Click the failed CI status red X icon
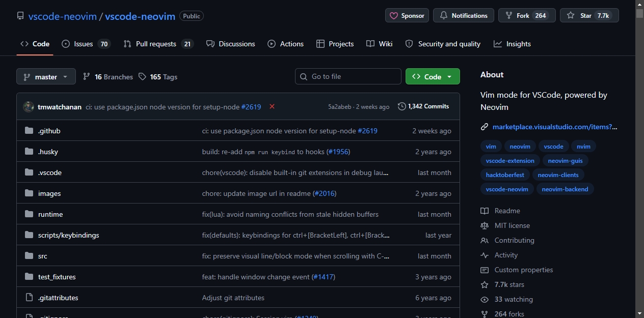Screen dimensions: 644x318 coord(272,106)
